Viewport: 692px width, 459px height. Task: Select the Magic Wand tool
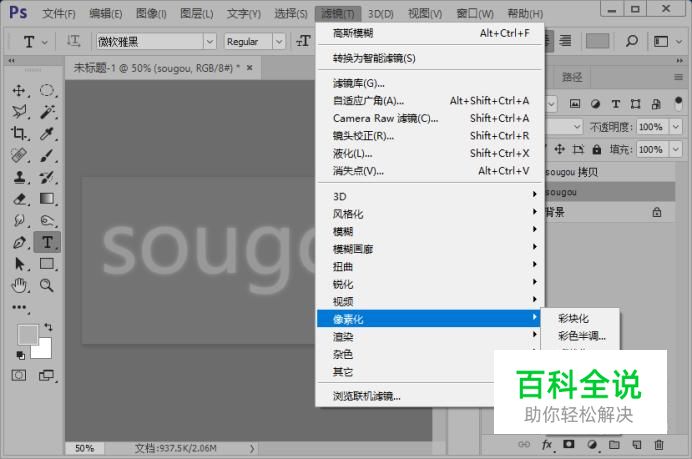(x=47, y=111)
